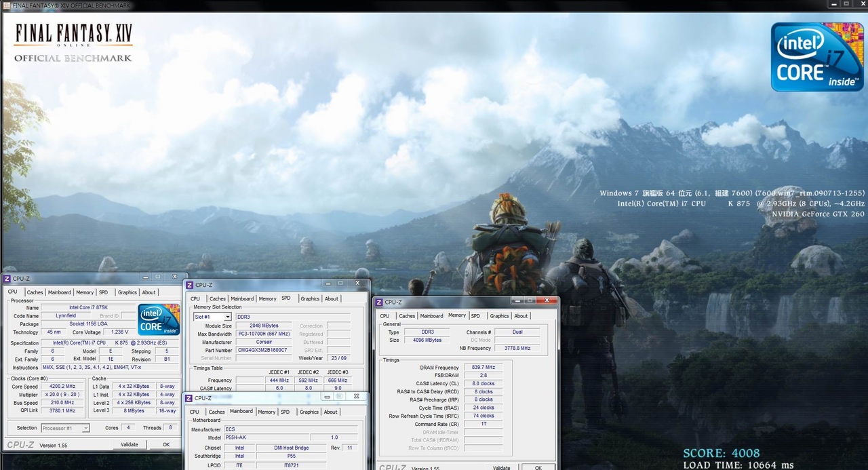This screenshot has height=470, width=868.
Task: Click the CPU-Z logo icon in the SPD window title bar
Action: pos(189,285)
